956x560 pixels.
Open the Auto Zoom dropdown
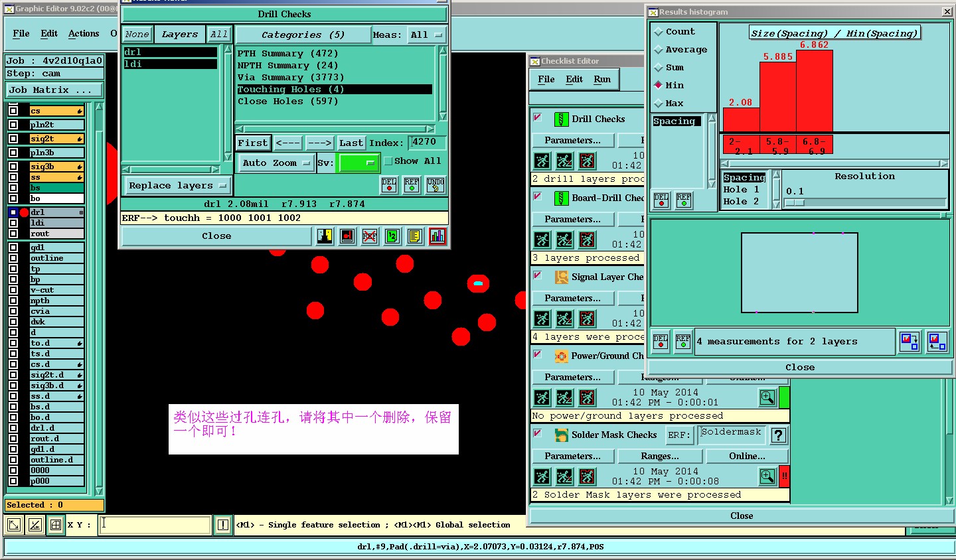click(276, 163)
